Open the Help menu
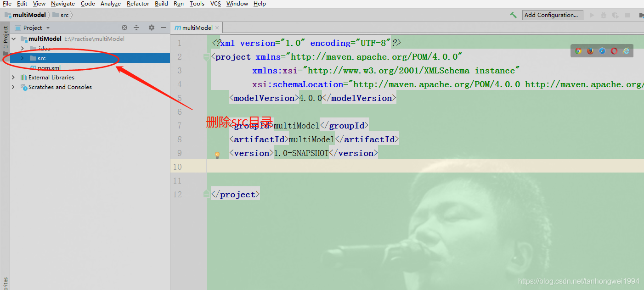644x290 pixels. 260,4
